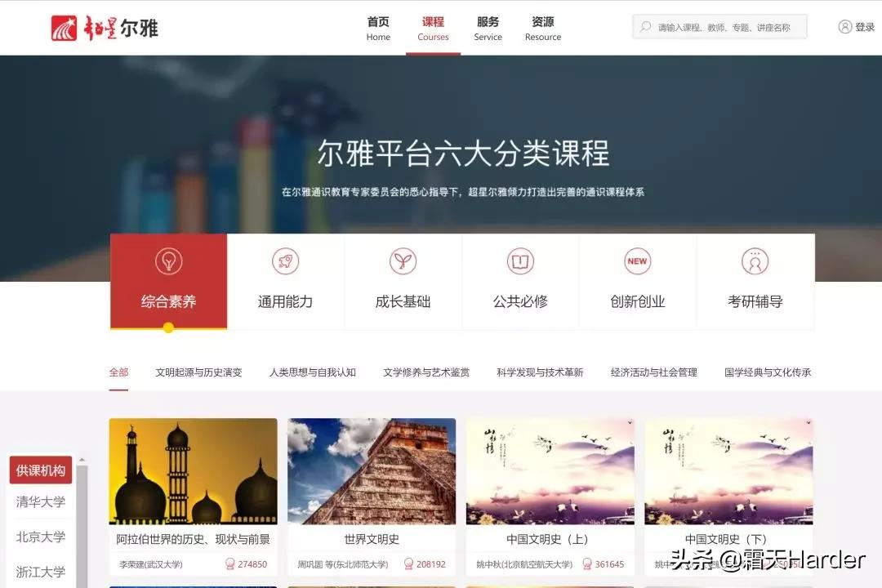Switch to the 课程 Courses tab
The height and width of the screenshot is (588, 882).
433,28
